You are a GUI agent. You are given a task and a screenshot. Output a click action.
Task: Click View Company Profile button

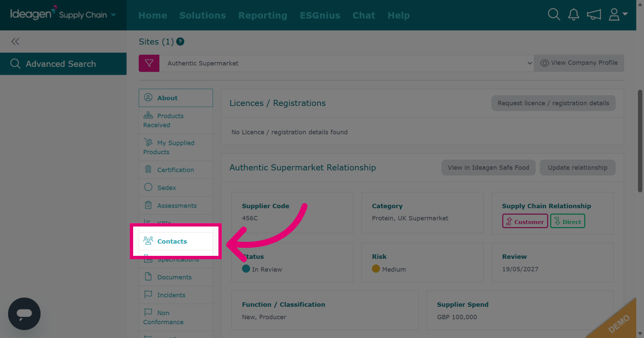tap(579, 63)
